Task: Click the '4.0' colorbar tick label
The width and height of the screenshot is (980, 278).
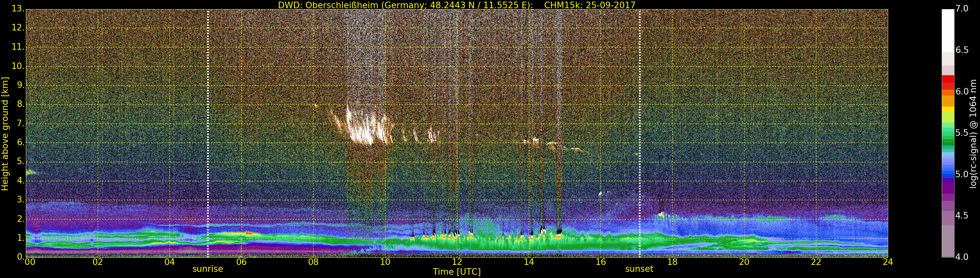Action: [x=962, y=257]
